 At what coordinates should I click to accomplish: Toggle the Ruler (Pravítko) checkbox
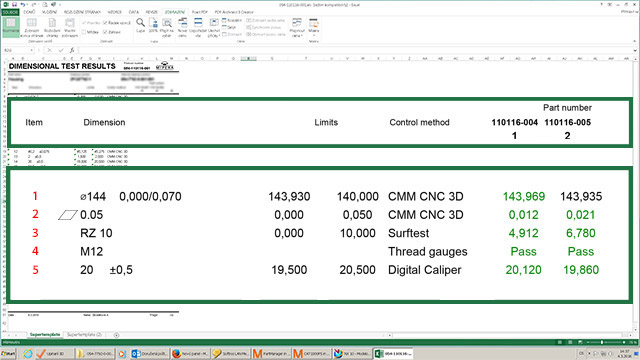pos(91,23)
